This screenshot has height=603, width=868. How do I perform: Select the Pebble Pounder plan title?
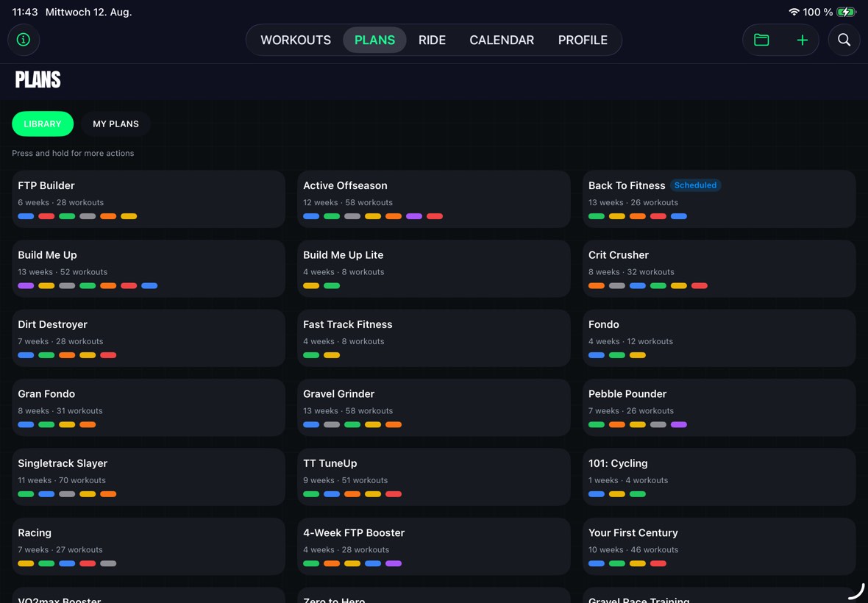tap(627, 394)
